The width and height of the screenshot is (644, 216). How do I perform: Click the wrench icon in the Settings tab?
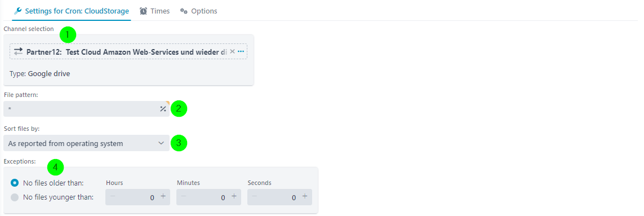pos(17,11)
